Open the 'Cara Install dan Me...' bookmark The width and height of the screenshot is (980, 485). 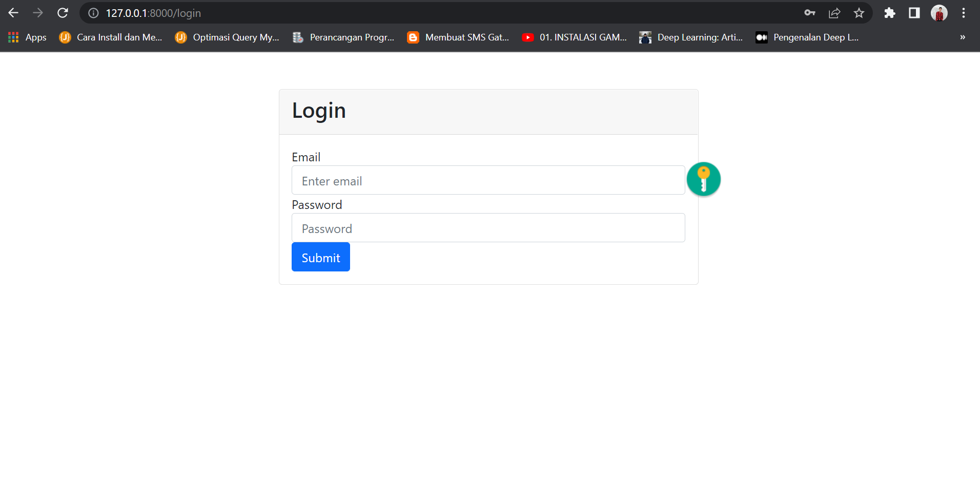point(111,37)
